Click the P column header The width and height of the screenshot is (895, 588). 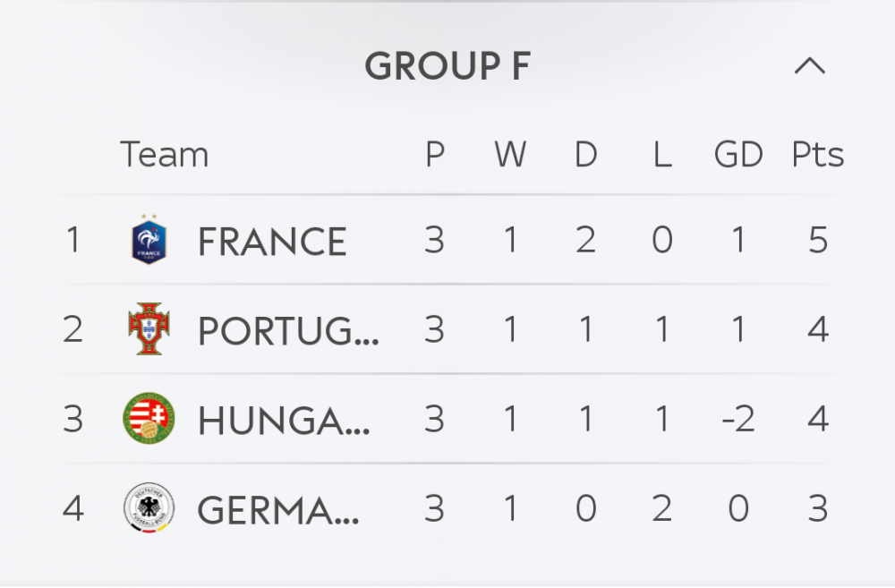(435, 155)
